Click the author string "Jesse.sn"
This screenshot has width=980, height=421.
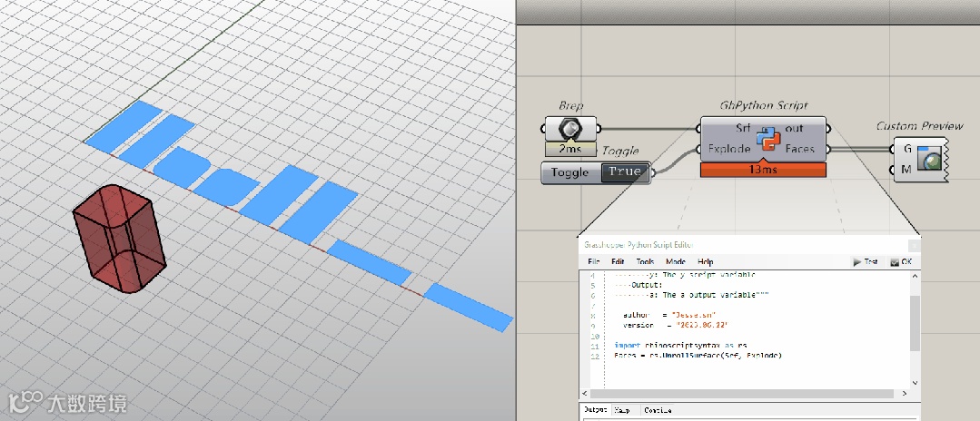694,316
